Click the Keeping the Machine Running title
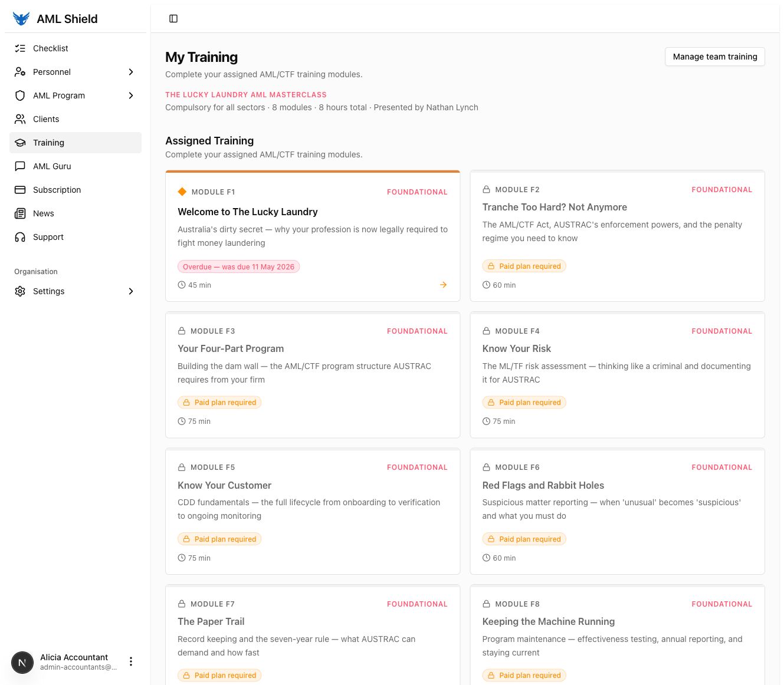This screenshot has width=784, height=685. [x=549, y=621]
